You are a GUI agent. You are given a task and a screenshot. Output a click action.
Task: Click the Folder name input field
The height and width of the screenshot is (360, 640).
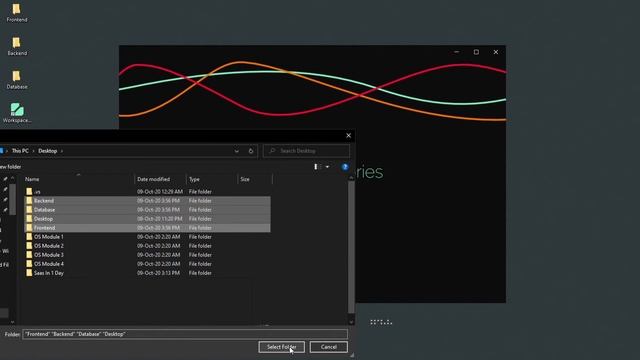[x=185, y=334]
